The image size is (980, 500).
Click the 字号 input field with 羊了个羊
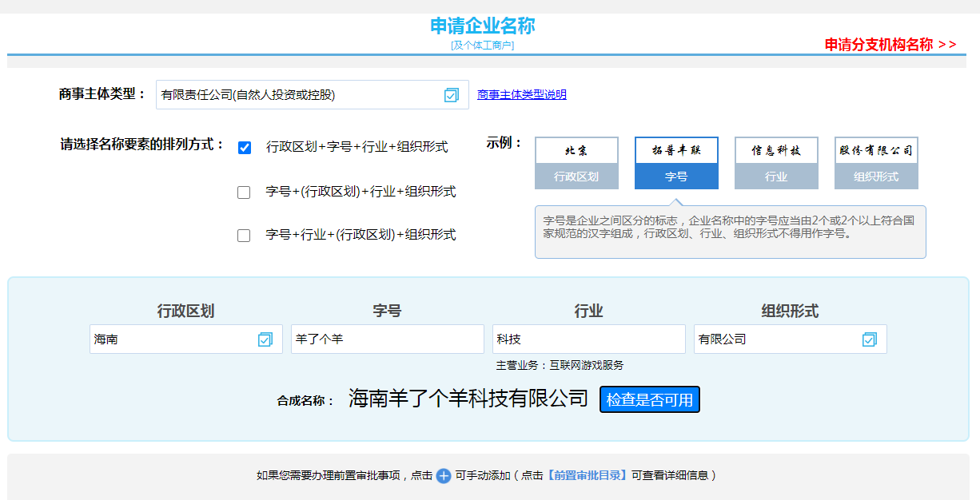coord(388,339)
